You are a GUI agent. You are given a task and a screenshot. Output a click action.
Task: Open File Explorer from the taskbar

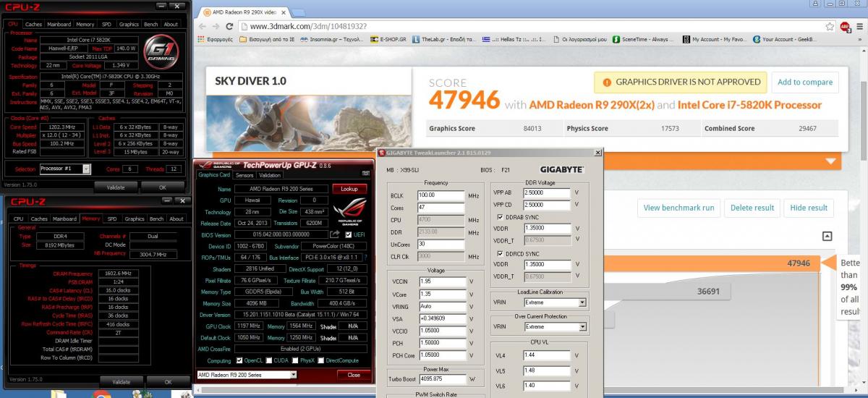(58, 394)
